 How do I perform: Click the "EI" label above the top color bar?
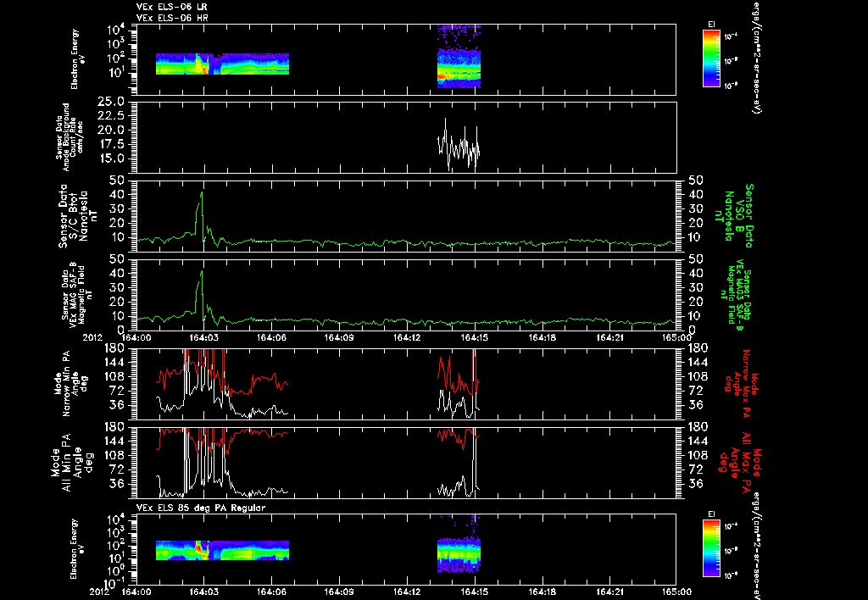pos(711,24)
